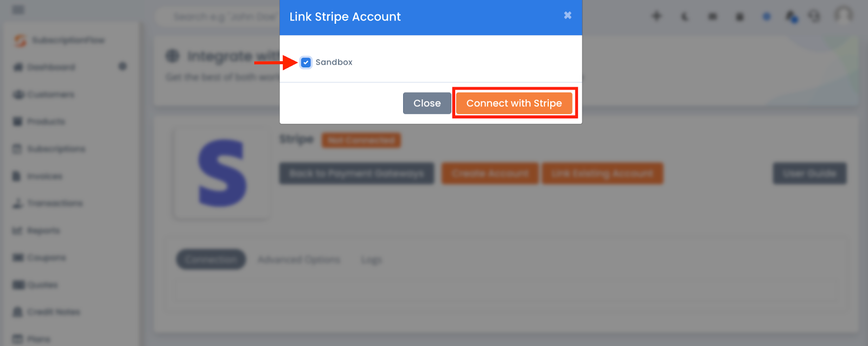Toggle dark mode in the top bar
The image size is (868, 346).
(684, 16)
